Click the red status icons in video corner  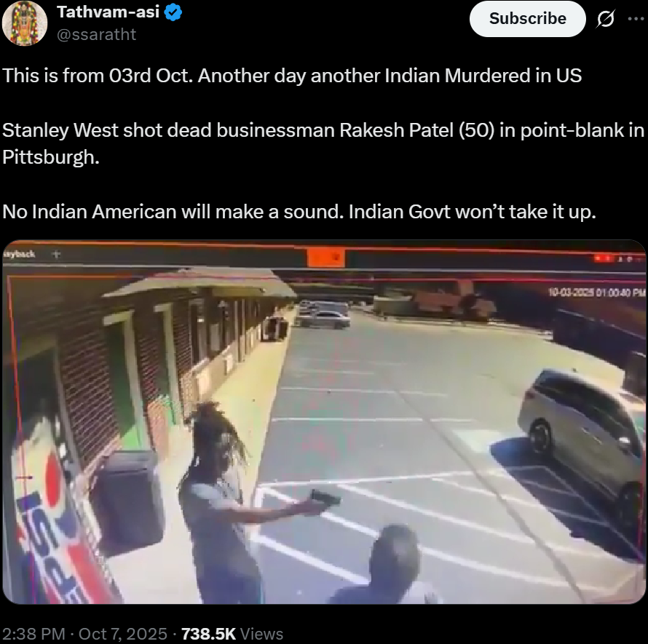pos(619,258)
